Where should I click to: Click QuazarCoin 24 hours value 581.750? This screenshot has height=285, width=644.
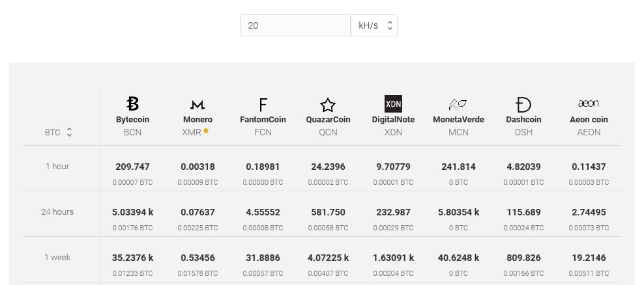click(x=328, y=212)
